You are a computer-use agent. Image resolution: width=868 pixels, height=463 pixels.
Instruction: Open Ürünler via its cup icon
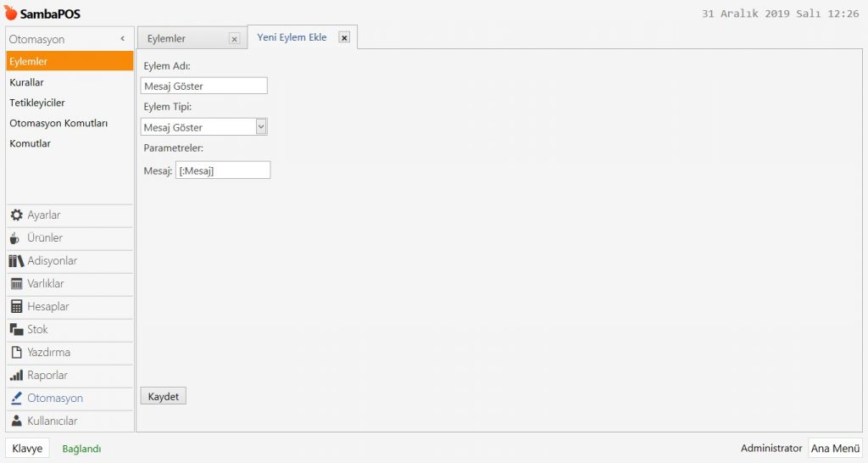(15, 238)
